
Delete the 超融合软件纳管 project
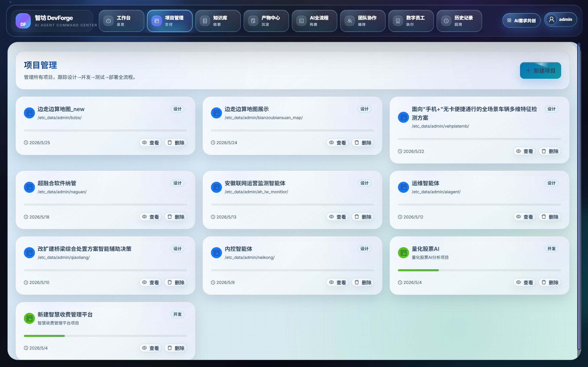coord(176,216)
